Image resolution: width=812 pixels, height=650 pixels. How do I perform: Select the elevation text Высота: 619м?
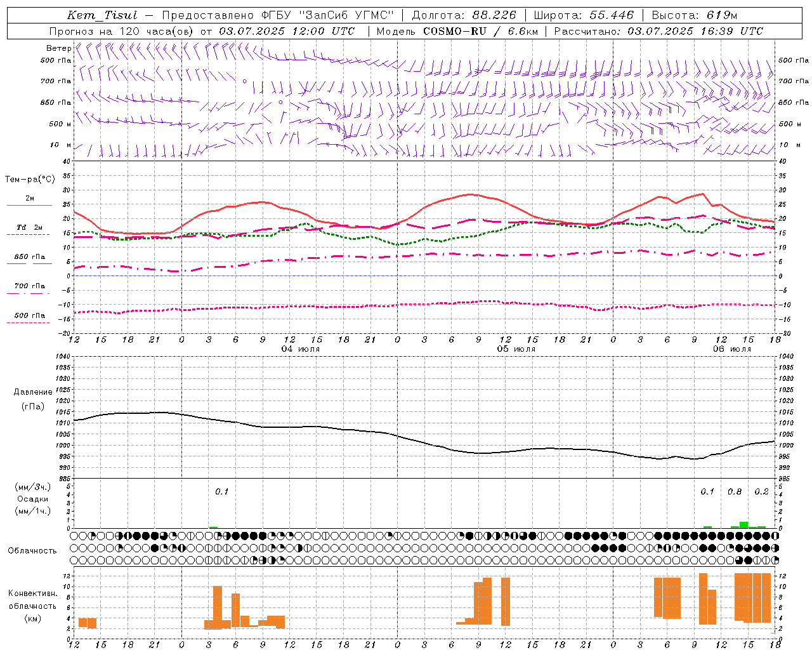point(695,15)
